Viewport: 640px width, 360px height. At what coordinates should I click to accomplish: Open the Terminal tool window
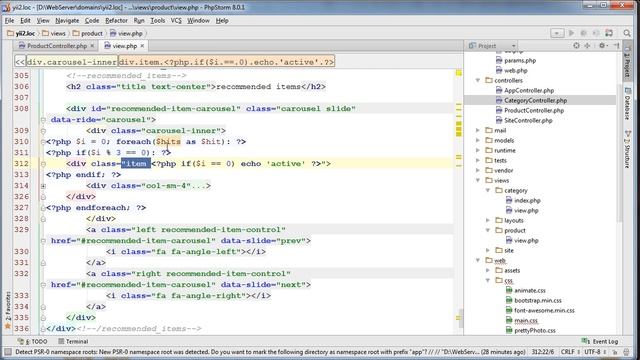[x=73, y=341]
